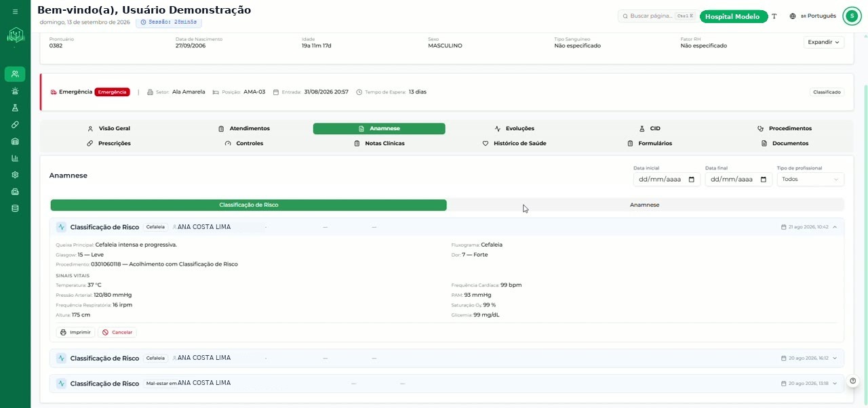Viewport: 868px width, 408px height.
Task: Click the pulse icon of the 20 ago 16:12 classification
Action: (x=61, y=358)
